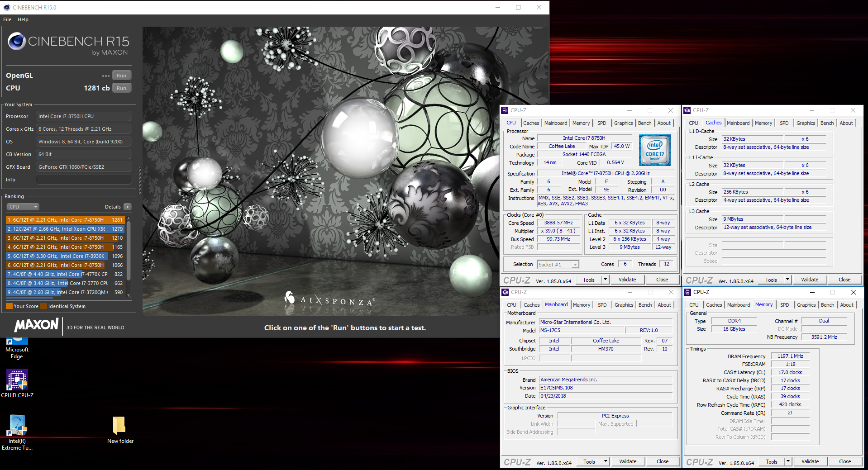Screen dimensions: 868x470
Task: Open Caches tab in Memory window
Action: click(714, 305)
